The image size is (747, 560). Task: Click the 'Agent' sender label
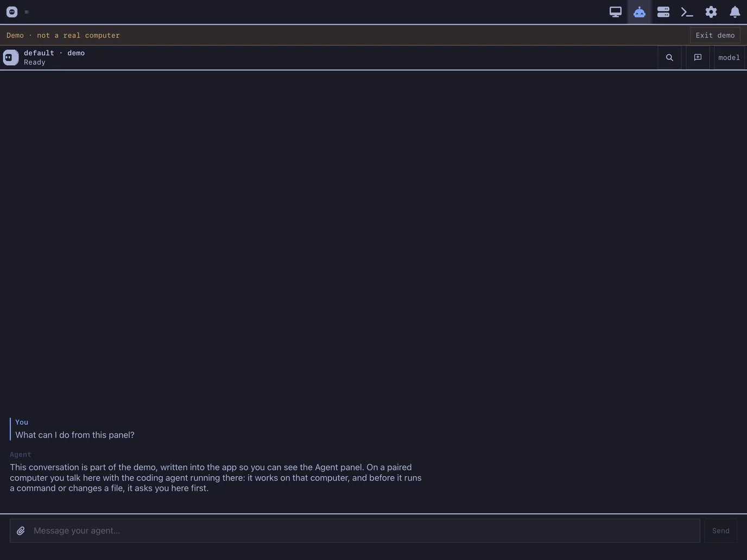pyautogui.click(x=21, y=455)
